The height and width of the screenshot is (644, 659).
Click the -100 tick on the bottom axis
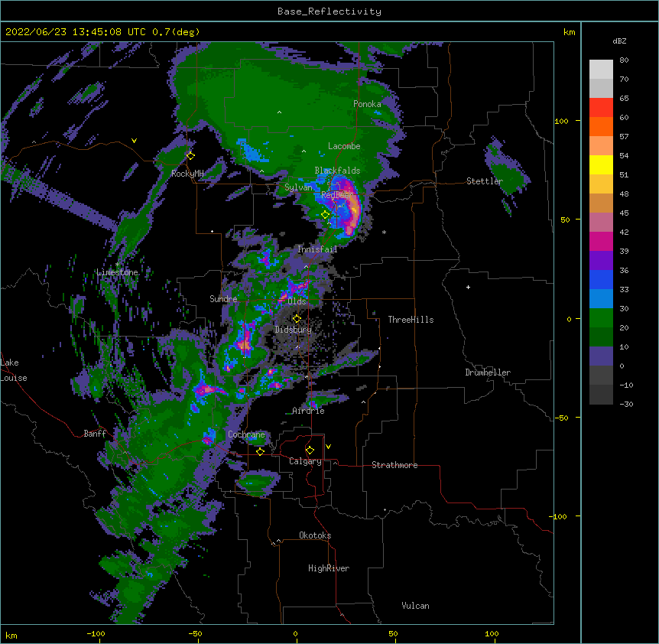(x=96, y=633)
